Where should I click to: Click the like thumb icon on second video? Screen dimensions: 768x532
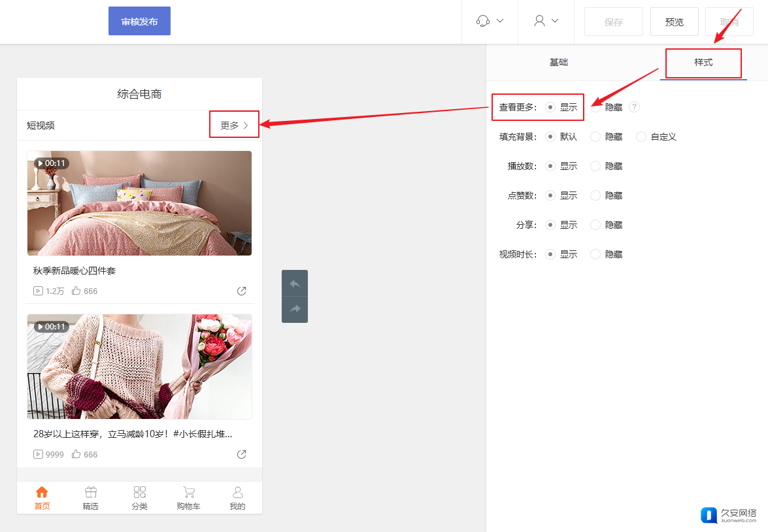click(76, 455)
